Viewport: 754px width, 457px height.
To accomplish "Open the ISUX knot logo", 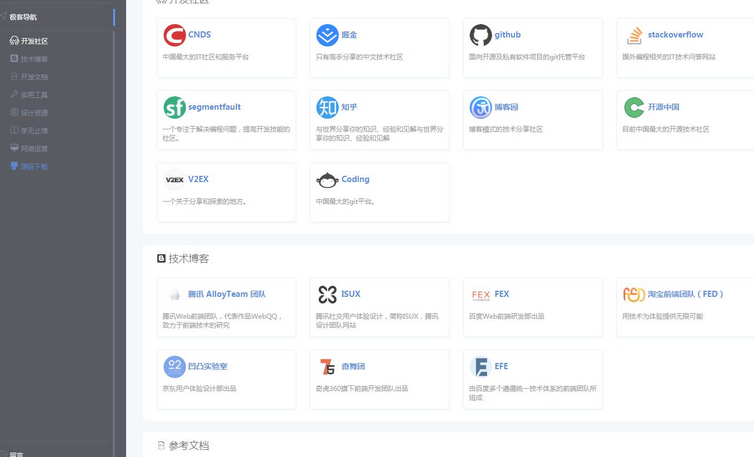I will tap(327, 294).
